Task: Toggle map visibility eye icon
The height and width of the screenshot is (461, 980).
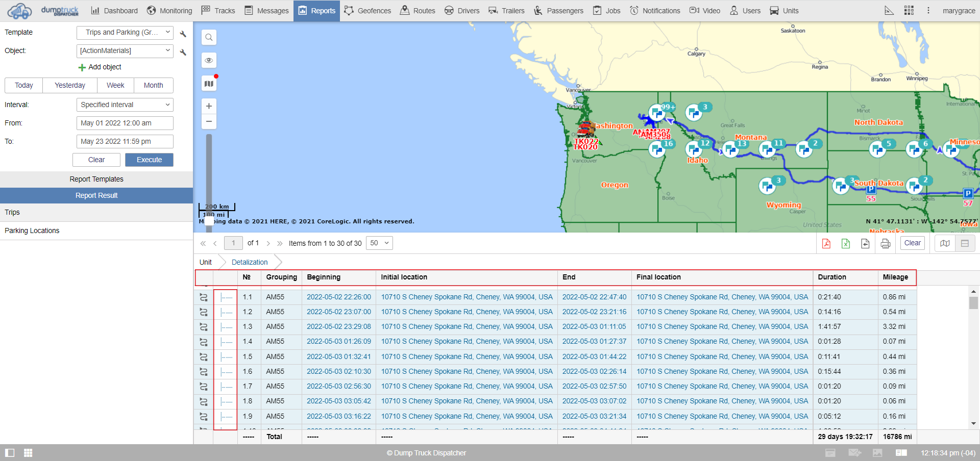Action: 209,60
